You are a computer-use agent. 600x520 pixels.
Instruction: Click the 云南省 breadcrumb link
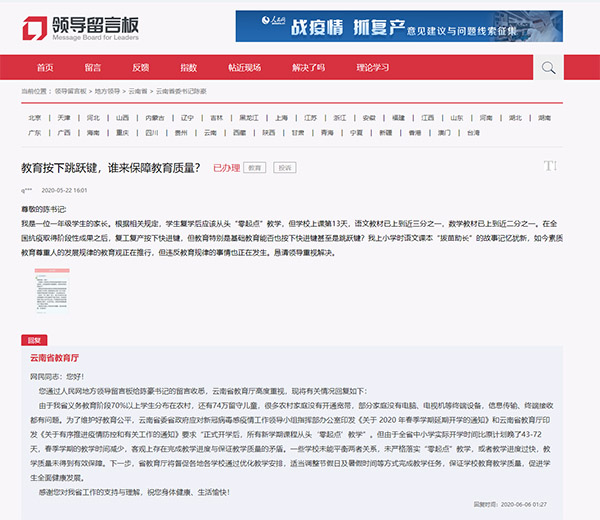pyautogui.click(x=138, y=91)
